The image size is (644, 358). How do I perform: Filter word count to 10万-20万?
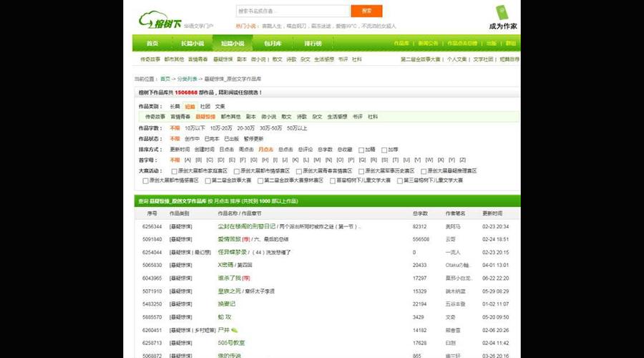pos(221,128)
